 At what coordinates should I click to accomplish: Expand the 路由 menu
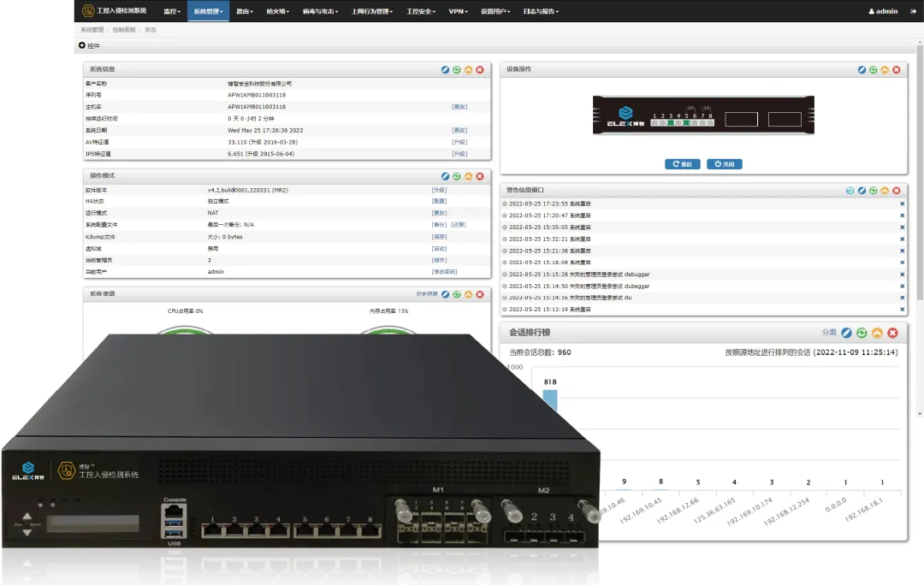pyautogui.click(x=245, y=11)
